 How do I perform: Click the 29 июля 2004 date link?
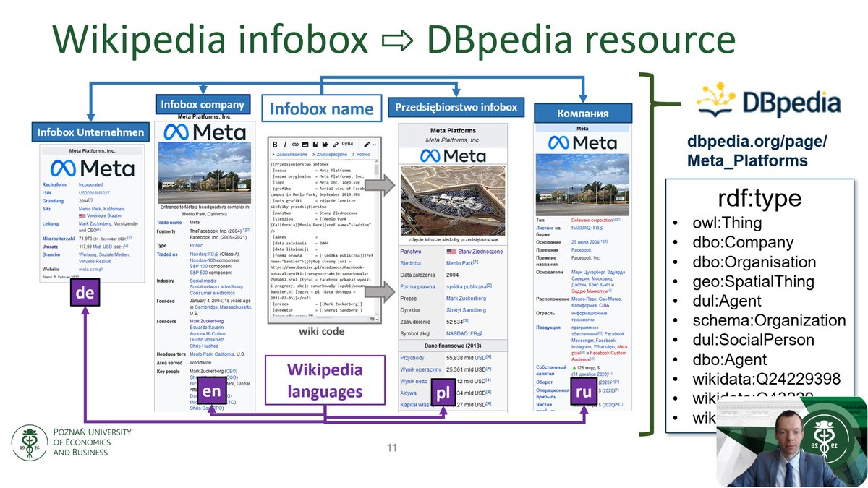pos(585,242)
